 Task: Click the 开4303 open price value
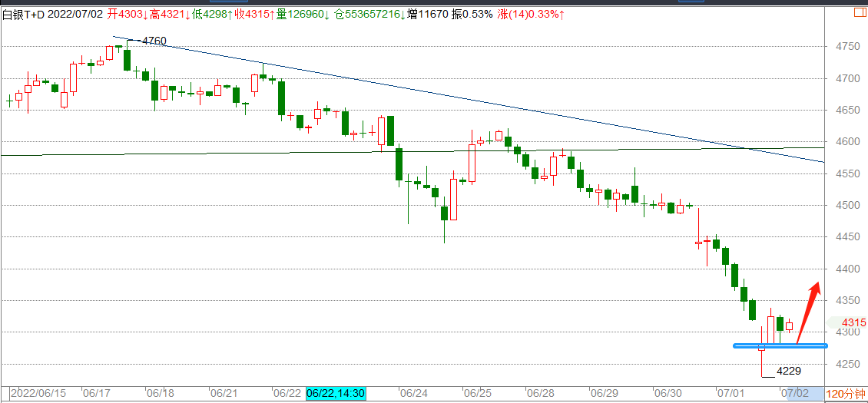coord(127,14)
